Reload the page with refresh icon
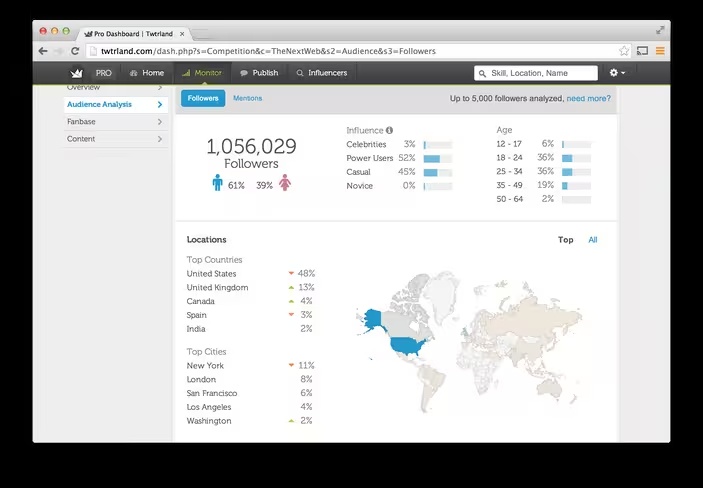Viewport: 703px width, 488px height. click(75, 51)
